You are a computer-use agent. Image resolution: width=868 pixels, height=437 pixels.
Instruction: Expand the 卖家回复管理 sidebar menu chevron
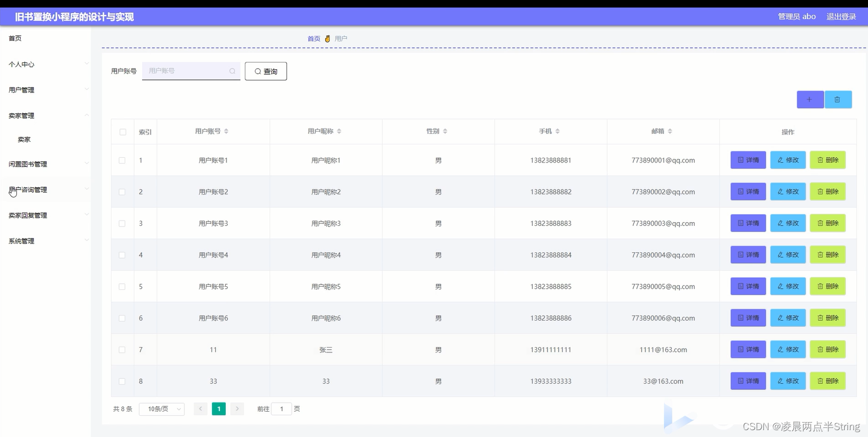pyautogui.click(x=87, y=215)
